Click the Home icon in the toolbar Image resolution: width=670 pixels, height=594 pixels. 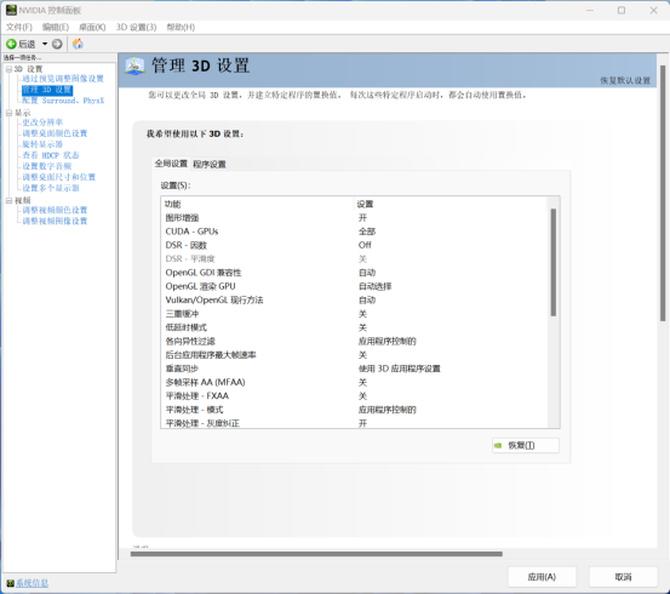tap(78, 44)
